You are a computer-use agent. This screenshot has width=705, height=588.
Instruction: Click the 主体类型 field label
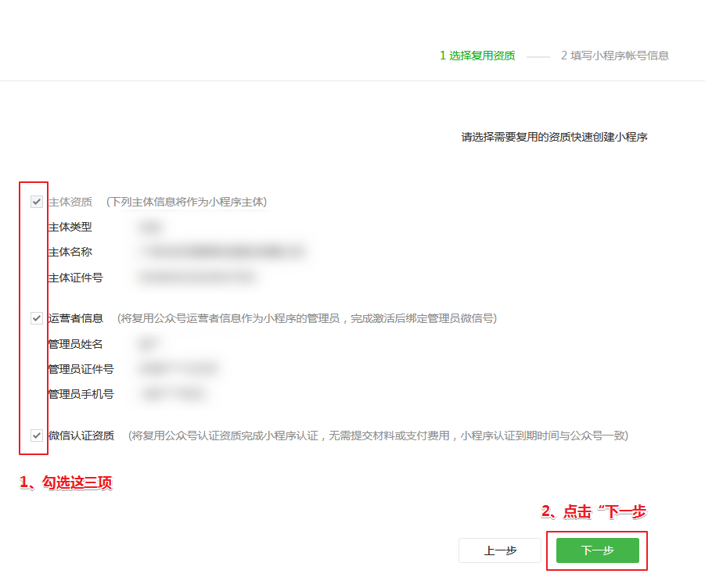click(x=70, y=227)
